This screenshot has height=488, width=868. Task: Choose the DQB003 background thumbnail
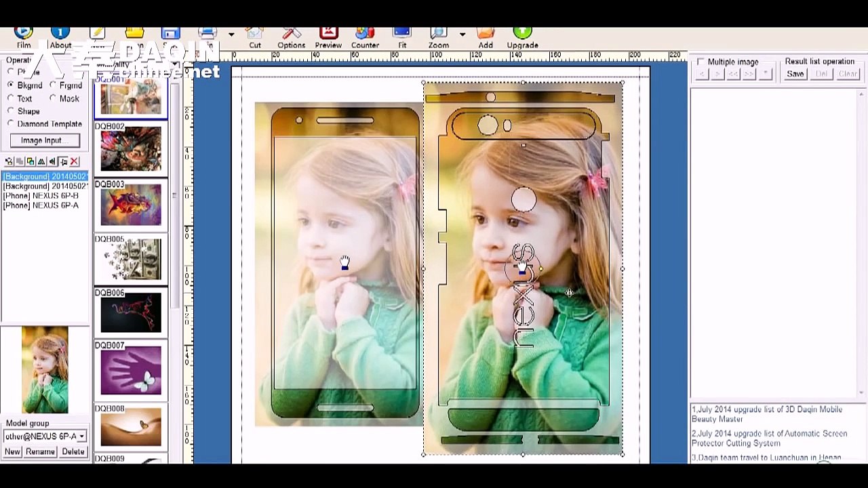pyautogui.click(x=131, y=205)
